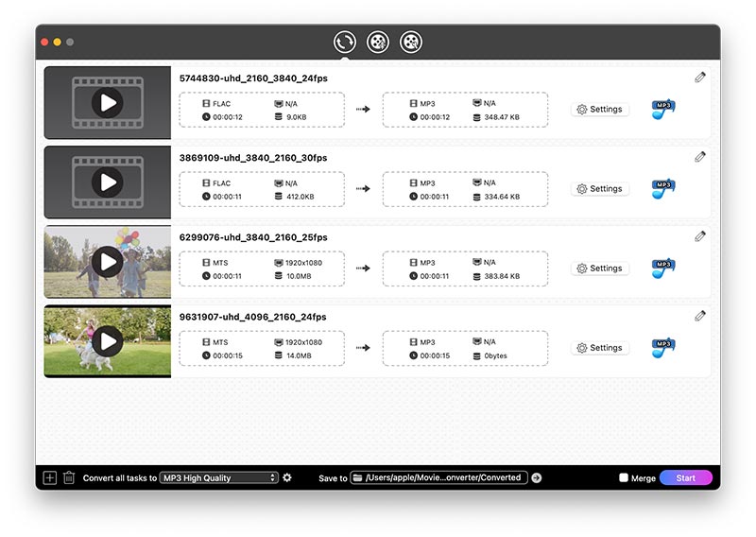Switch to the Convert tab icon

click(345, 42)
